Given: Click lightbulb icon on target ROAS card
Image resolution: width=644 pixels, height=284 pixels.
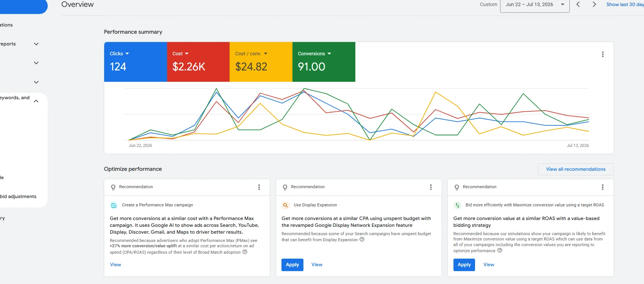Looking at the screenshot, I should [456, 187].
